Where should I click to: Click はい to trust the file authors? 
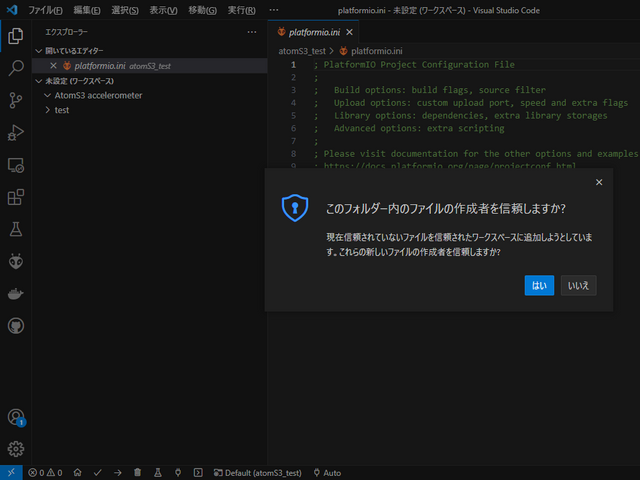coord(539,285)
